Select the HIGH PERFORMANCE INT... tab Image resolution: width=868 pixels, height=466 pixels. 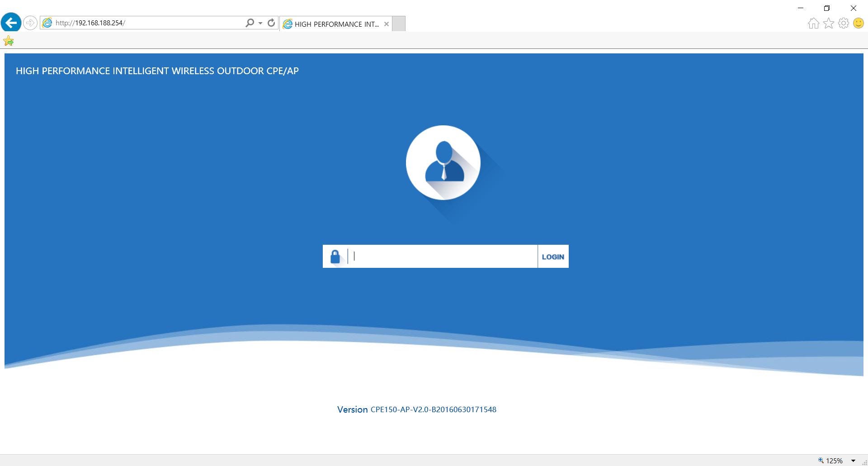(336, 24)
